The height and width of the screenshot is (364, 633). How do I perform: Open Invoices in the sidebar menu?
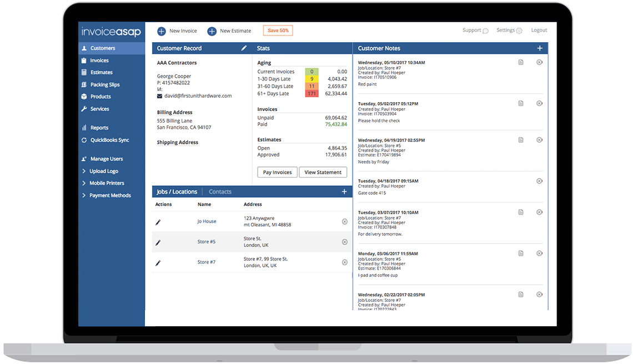tap(99, 60)
